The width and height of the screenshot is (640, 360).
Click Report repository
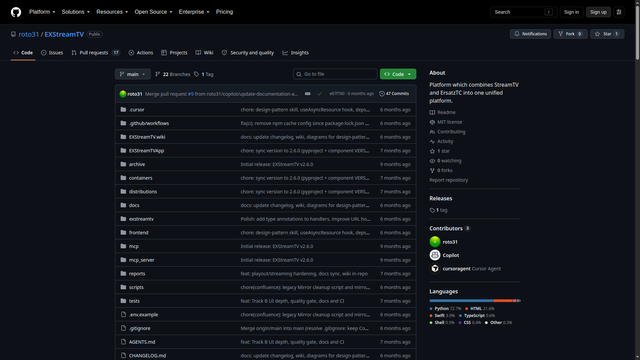(449, 180)
